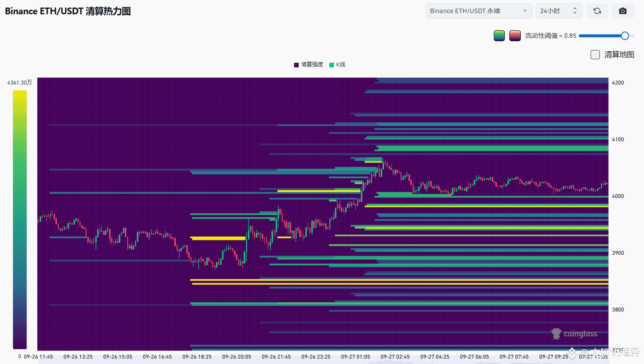Click the 流动性阈值 = 0.85 label
The width and height of the screenshot is (644, 364).
(x=551, y=36)
